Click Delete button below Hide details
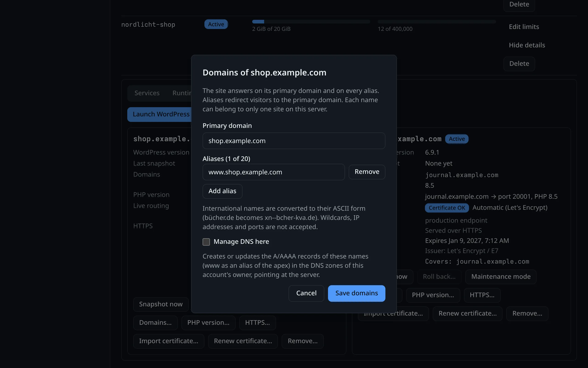 tap(519, 64)
